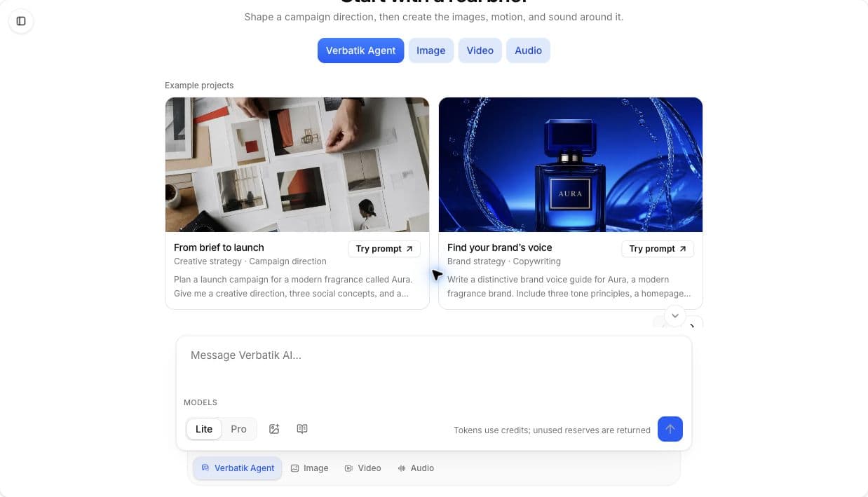The height and width of the screenshot is (497, 868).
Task: Click the Plan a launch campaign description
Action: coord(293,287)
